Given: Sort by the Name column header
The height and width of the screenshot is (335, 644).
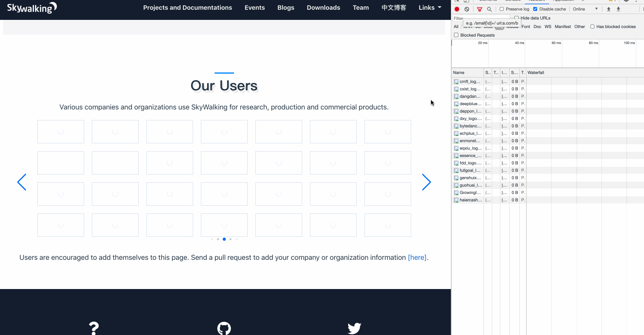Looking at the screenshot, I should (468, 72).
